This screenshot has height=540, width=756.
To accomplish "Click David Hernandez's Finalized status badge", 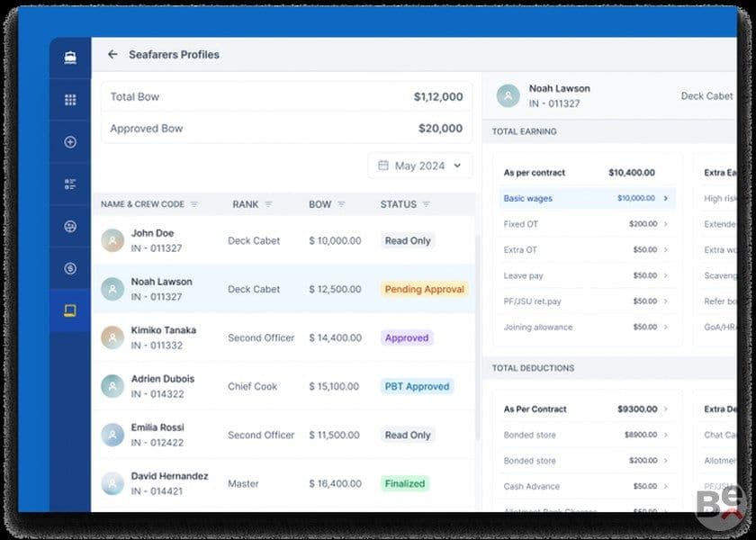I will [405, 483].
